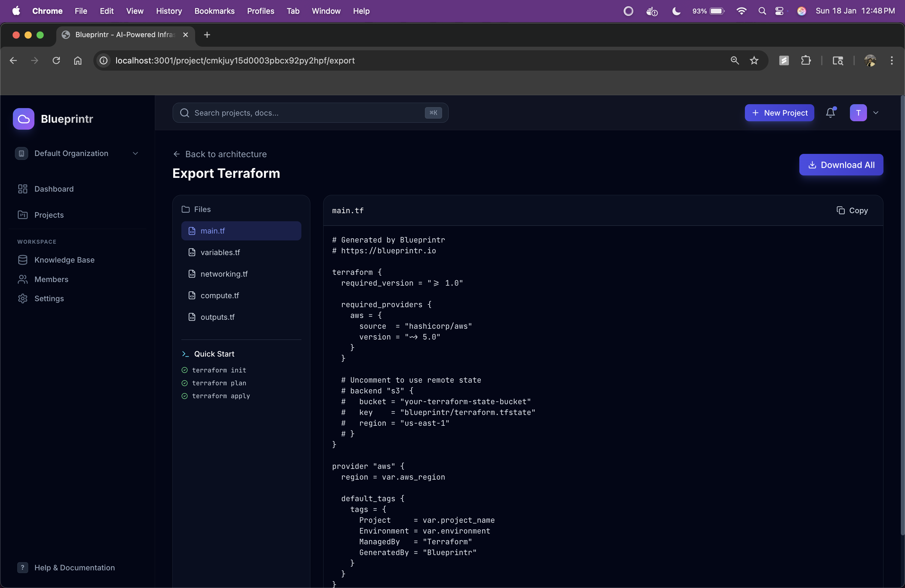Click the Blueprintr cloud logo icon
This screenshot has height=588, width=905.
coord(24,119)
